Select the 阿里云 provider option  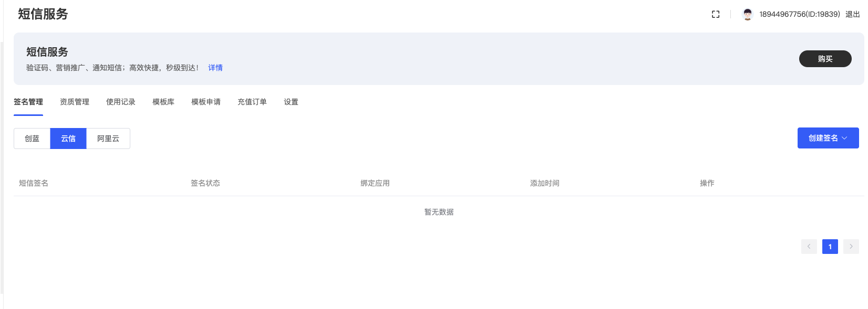point(108,138)
